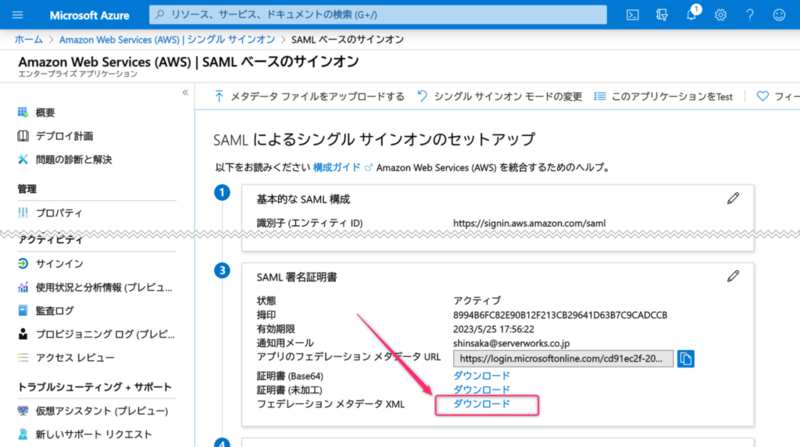Collapse the sidebar with the double chevron
The height and width of the screenshot is (447, 800).
185,92
